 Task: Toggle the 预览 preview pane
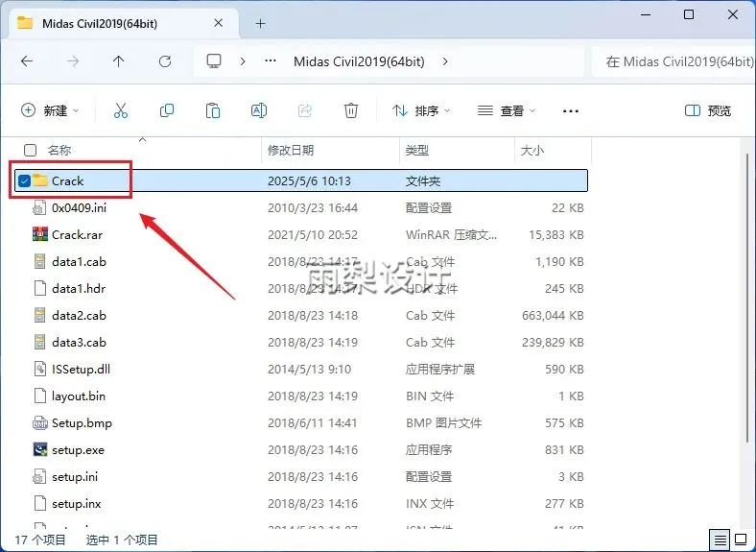coord(708,111)
